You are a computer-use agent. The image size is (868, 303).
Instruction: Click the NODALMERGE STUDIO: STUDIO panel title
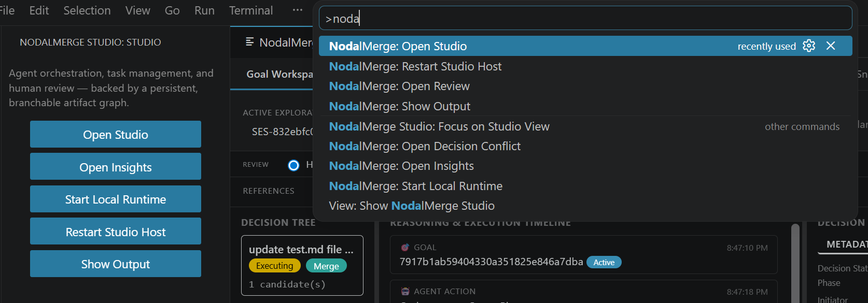click(90, 42)
